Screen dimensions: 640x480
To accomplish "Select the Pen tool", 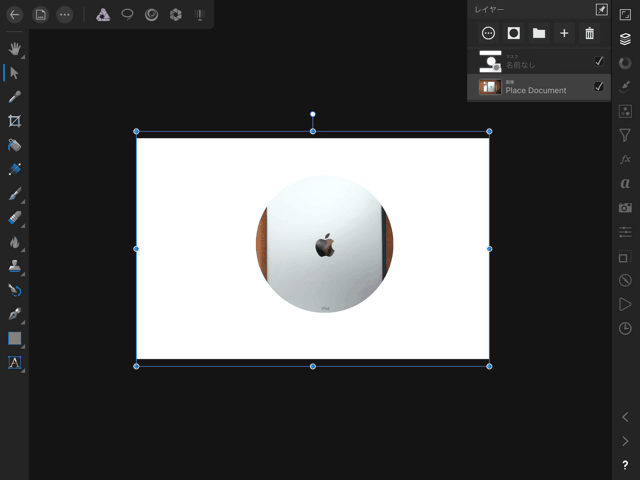I will [15, 314].
